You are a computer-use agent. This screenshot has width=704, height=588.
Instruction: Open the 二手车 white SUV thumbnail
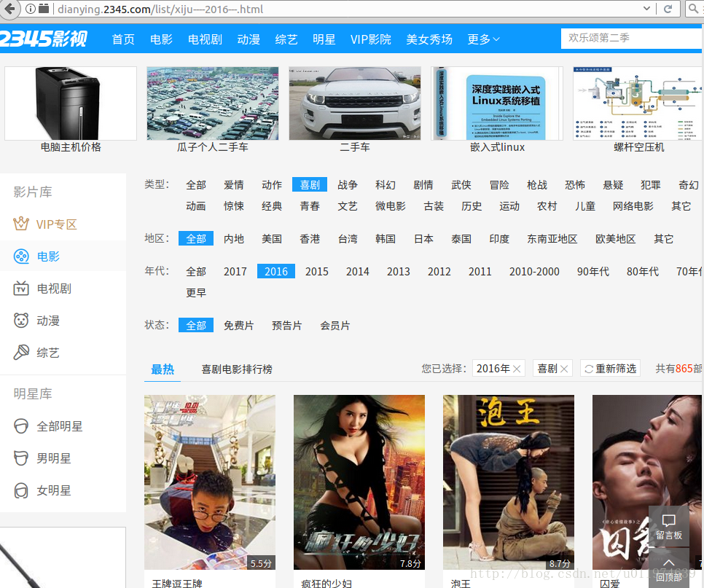point(355,103)
